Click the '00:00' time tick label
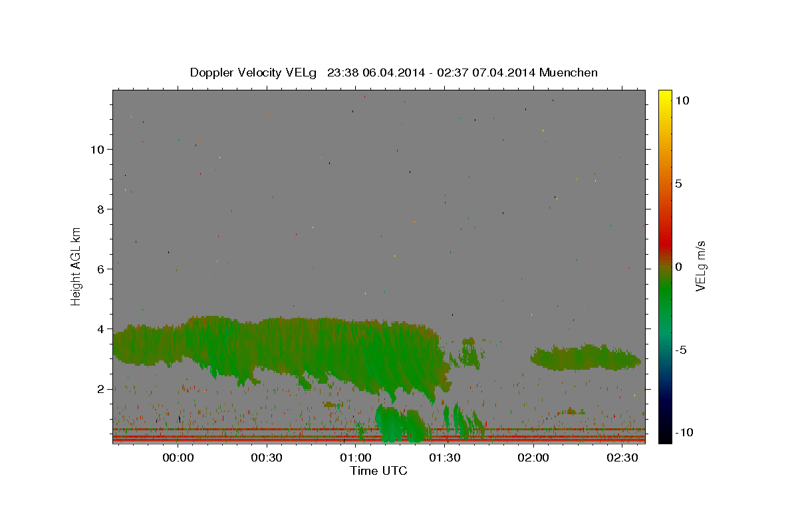 178,458
